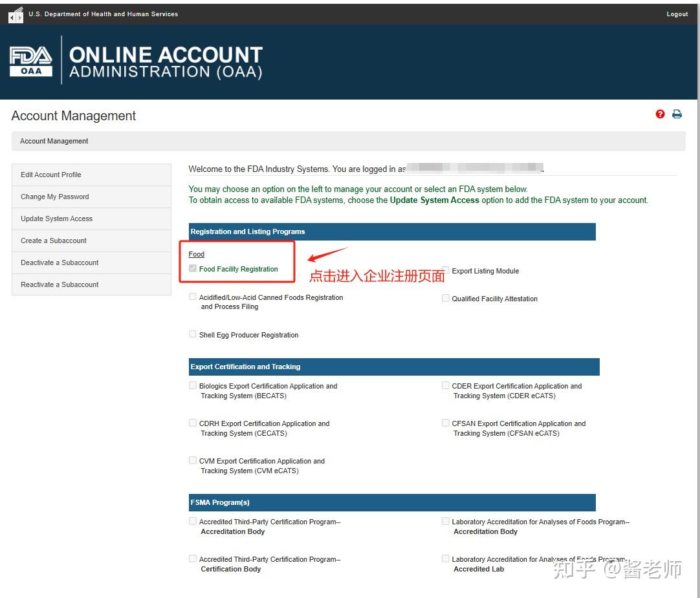Check CDER eCATS tracking system

point(445,385)
